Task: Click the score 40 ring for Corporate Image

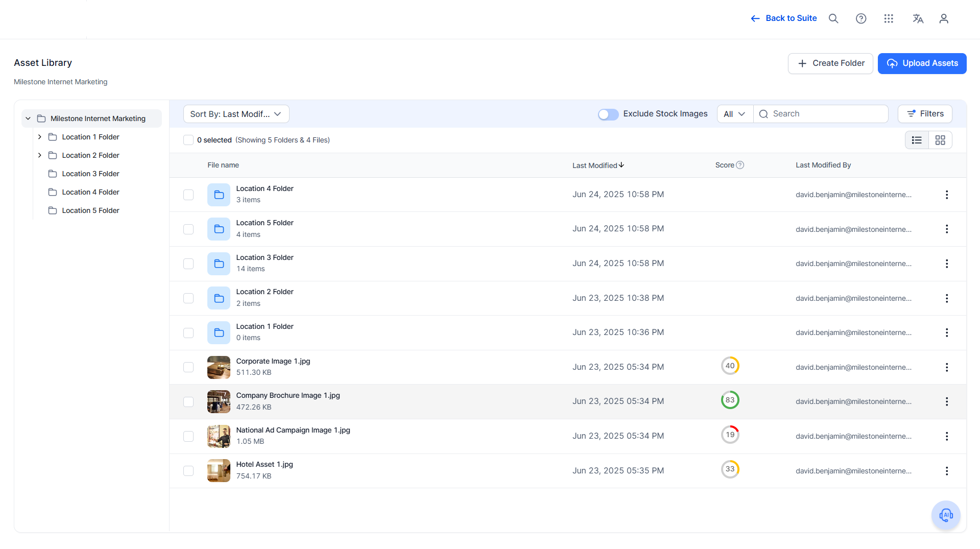Action: click(730, 366)
